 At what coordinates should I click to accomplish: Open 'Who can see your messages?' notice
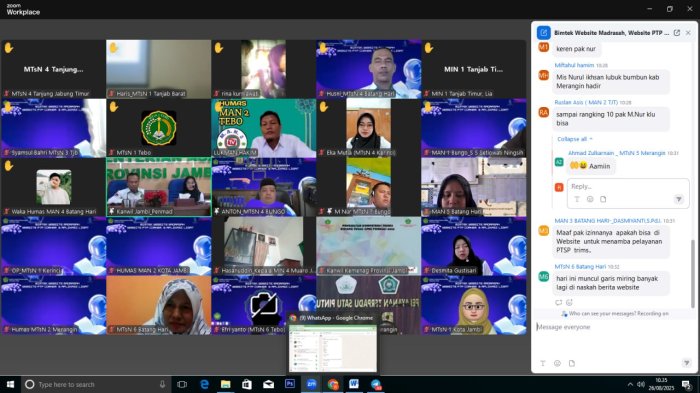coord(615,314)
